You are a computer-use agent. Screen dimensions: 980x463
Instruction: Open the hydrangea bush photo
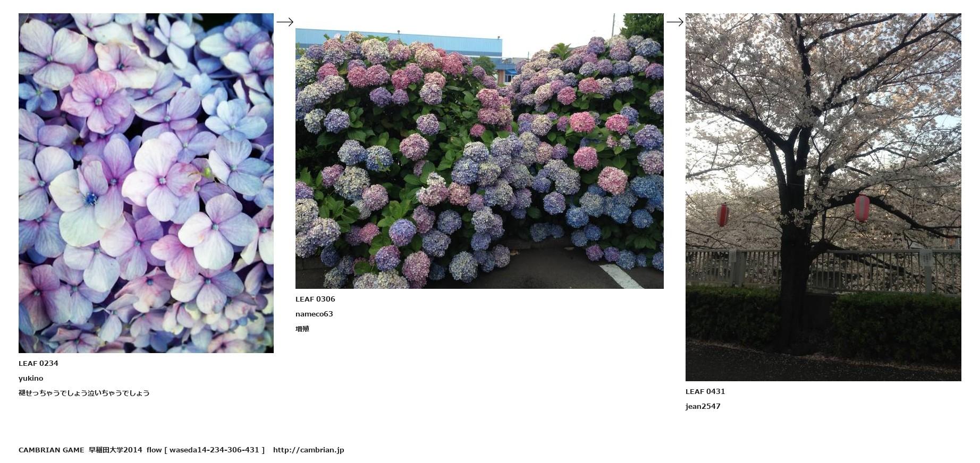coord(479,151)
